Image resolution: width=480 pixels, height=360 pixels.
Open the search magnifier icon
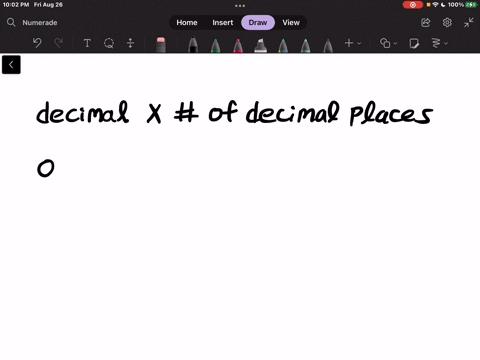pos(11,22)
